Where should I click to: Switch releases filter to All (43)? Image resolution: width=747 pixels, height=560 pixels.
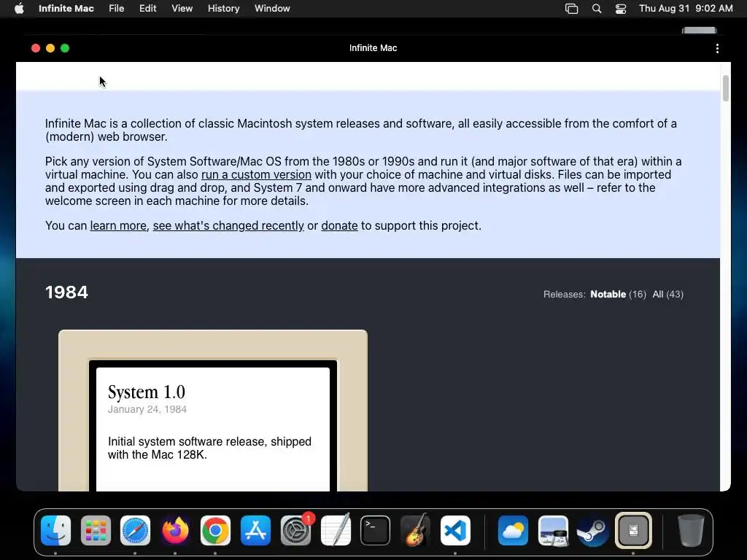[x=668, y=295]
